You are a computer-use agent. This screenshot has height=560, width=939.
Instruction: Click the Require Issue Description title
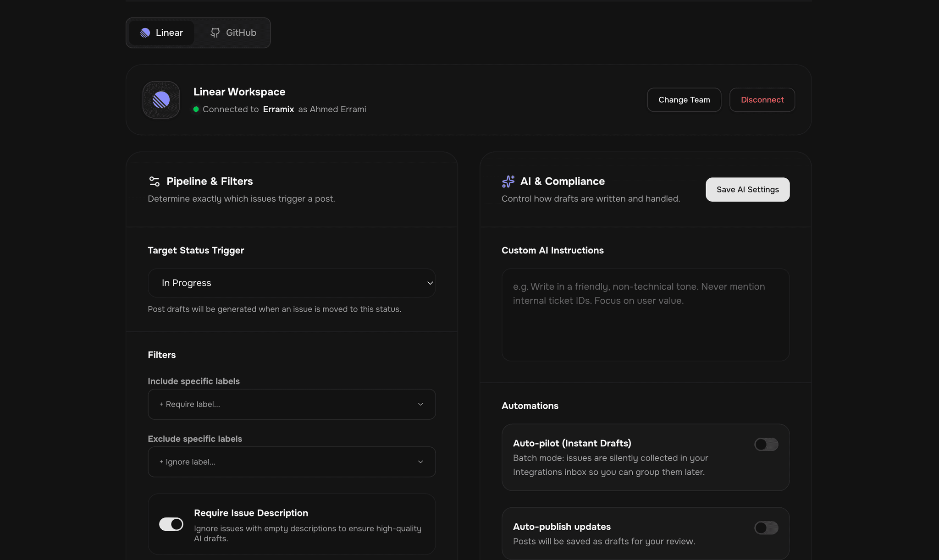[x=251, y=513]
